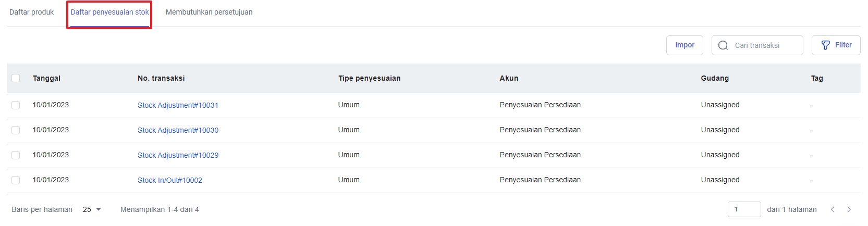Click the funnel icon on Filter
The height and width of the screenshot is (226, 868).
tap(826, 45)
